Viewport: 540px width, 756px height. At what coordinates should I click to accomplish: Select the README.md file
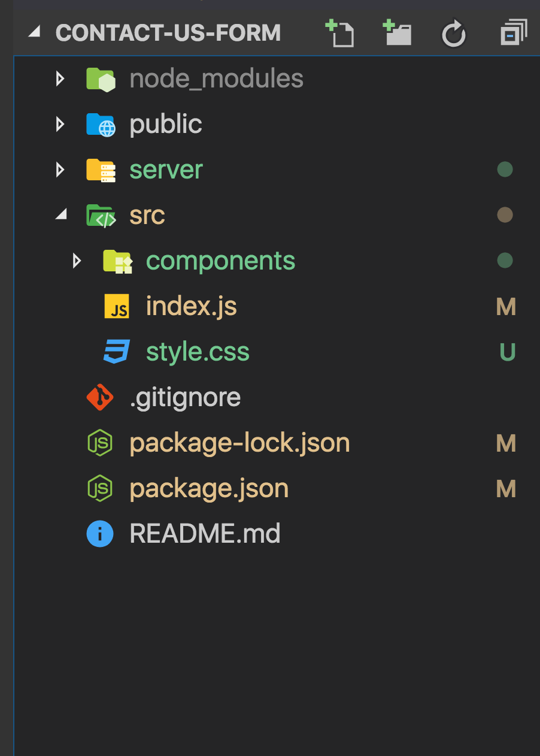click(205, 534)
